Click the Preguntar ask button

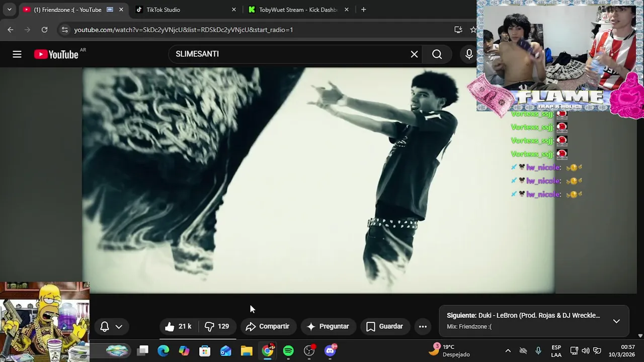(x=328, y=326)
